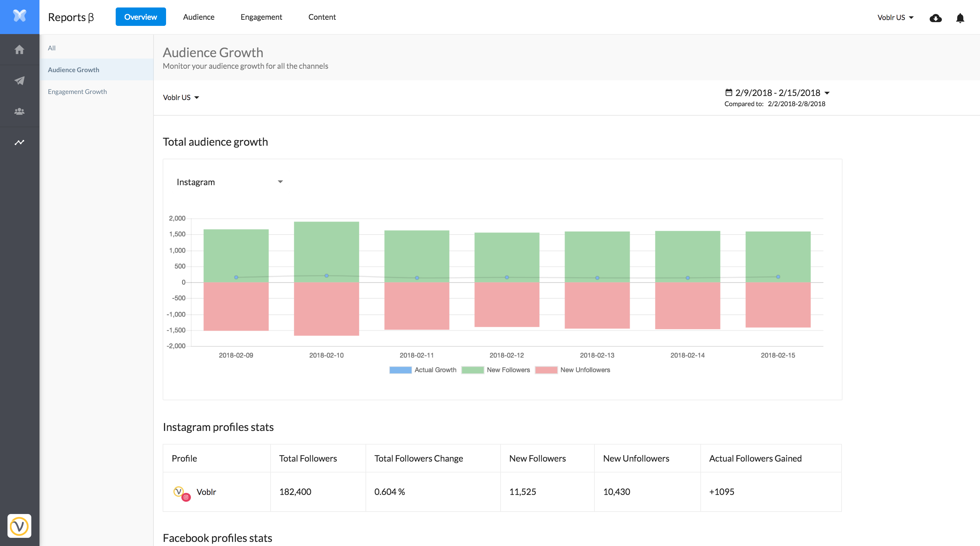
Task: Click the compared-to 2/2/2018-2/8/2018 text
Action: tap(796, 103)
